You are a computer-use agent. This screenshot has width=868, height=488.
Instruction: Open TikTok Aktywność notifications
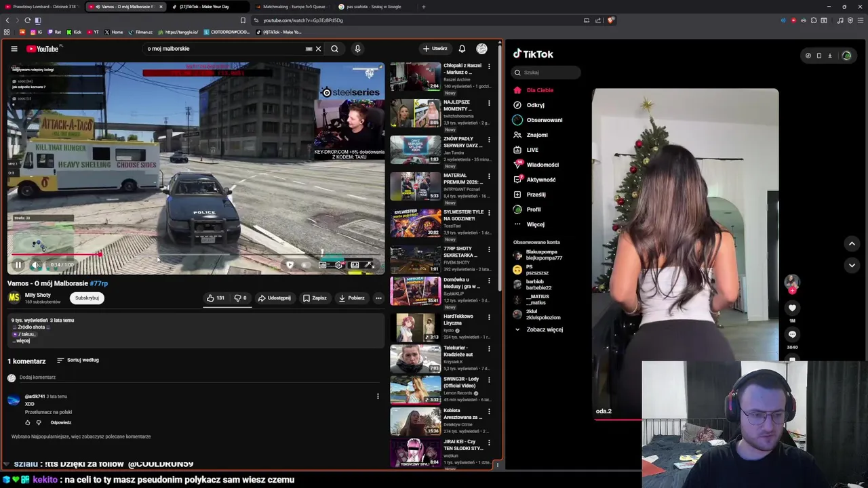[535, 180]
